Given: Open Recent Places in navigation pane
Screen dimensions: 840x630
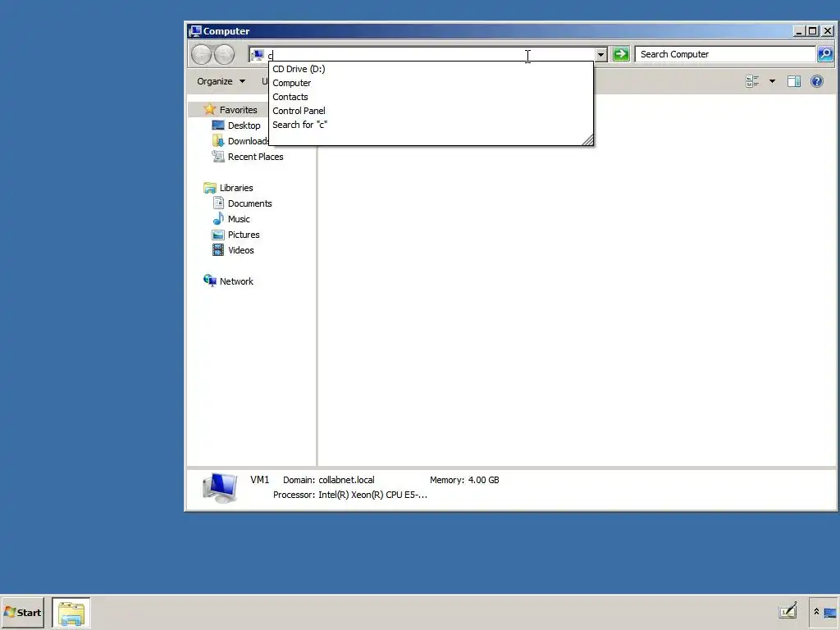Looking at the screenshot, I should (x=256, y=157).
